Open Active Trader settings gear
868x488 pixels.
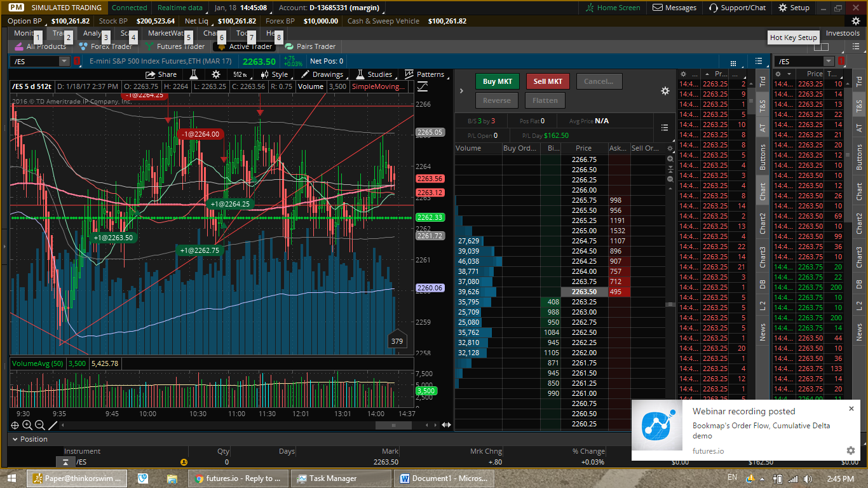tap(665, 91)
